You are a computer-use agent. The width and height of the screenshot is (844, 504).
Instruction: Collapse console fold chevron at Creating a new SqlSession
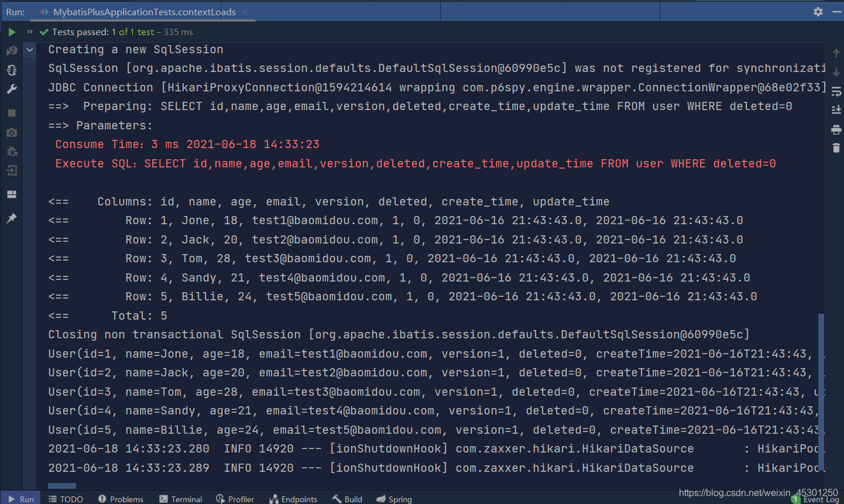click(30, 50)
